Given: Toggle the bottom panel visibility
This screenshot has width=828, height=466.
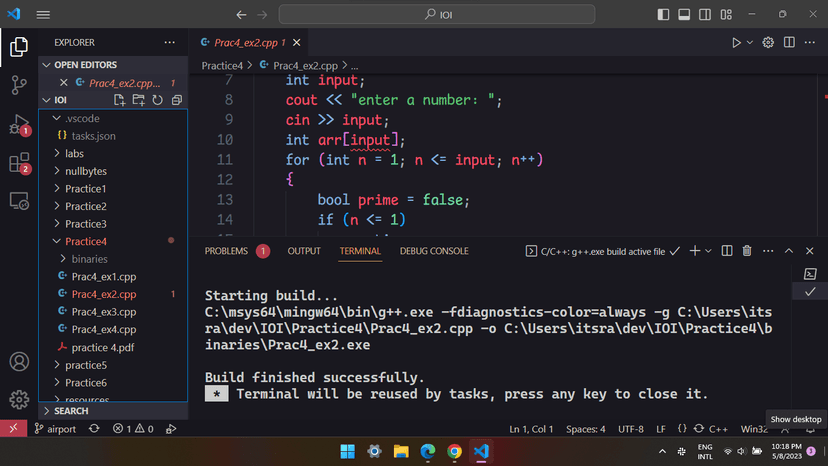Looking at the screenshot, I should click(685, 14).
